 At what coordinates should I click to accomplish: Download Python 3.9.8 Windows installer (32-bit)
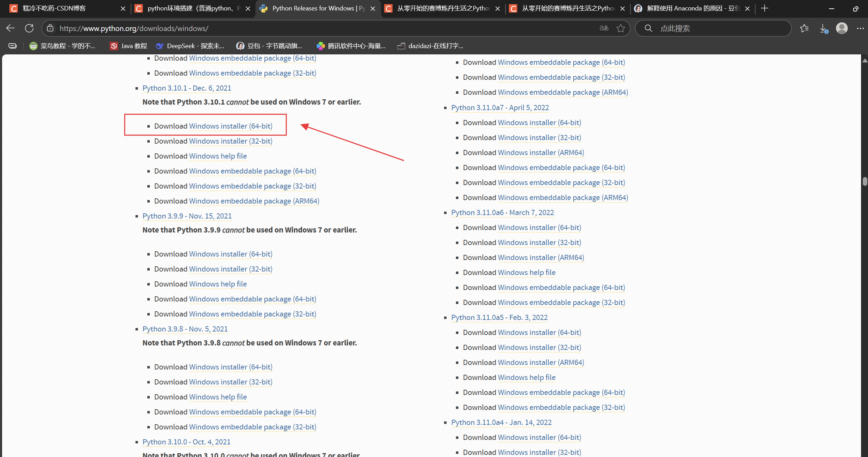(231, 382)
